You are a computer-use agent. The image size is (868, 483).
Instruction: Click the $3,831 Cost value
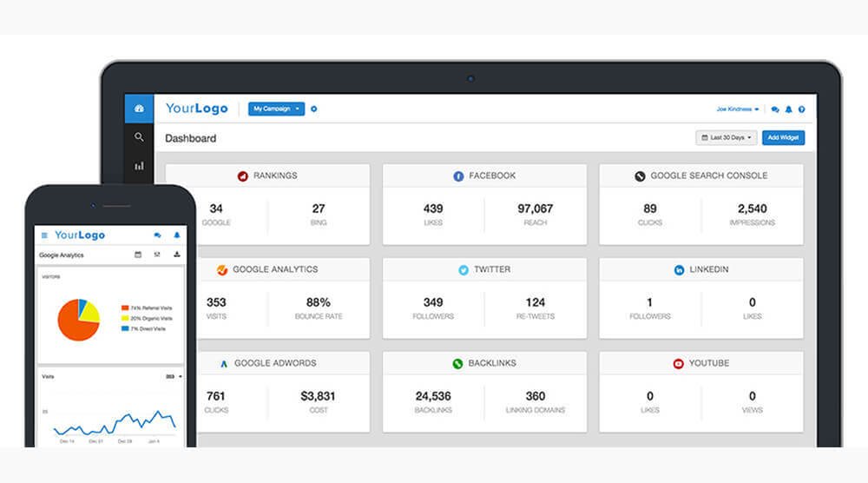(318, 396)
